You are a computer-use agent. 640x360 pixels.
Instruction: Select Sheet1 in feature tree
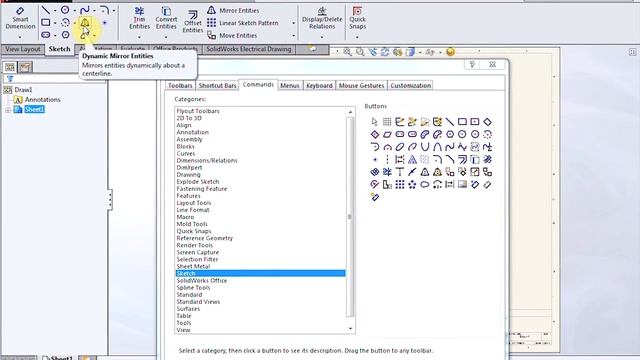click(x=34, y=109)
